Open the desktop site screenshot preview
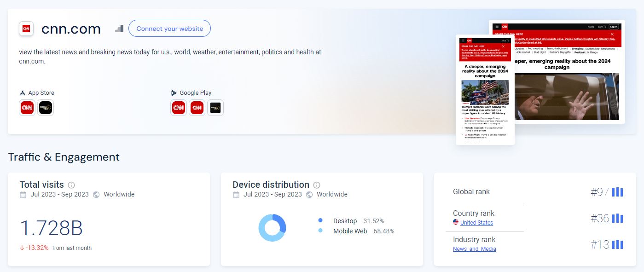Screen dimensions: 644x272 pos(571,71)
